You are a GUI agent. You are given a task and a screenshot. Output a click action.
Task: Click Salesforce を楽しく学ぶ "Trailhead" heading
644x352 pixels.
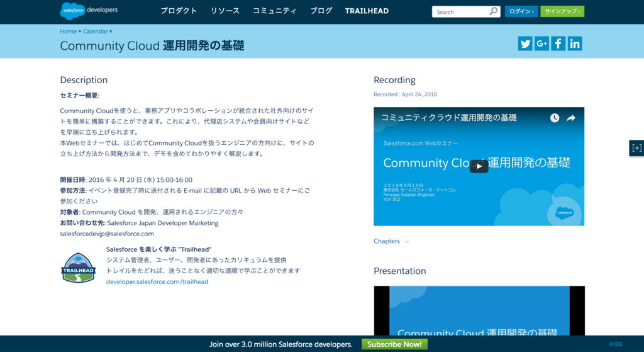pos(158,249)
